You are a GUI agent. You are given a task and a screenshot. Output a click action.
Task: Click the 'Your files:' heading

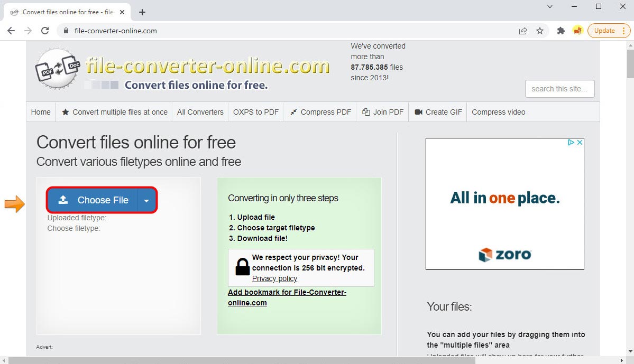(x=449, y=306)
